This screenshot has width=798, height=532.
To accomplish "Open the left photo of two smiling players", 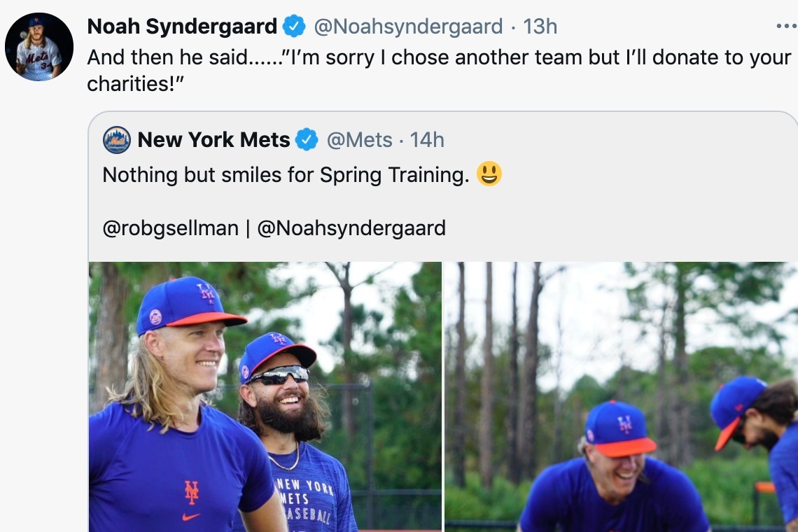I will 265,396.
